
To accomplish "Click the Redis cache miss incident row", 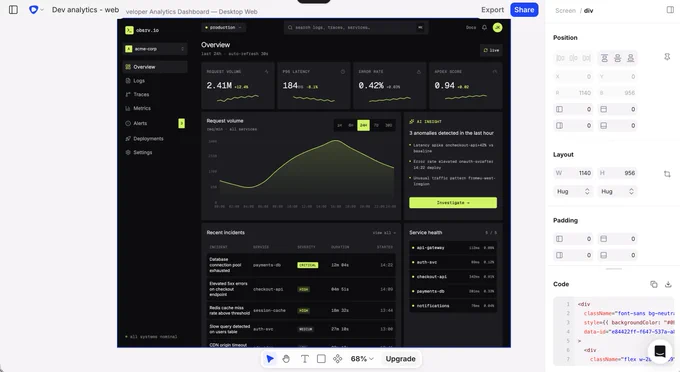I will [301, 310].
